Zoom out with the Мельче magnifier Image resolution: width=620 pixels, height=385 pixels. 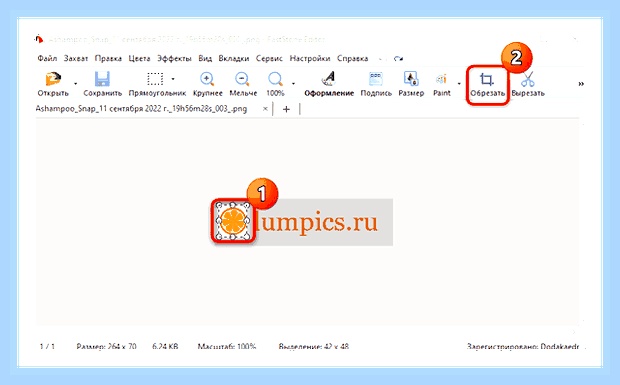[243, 84]
